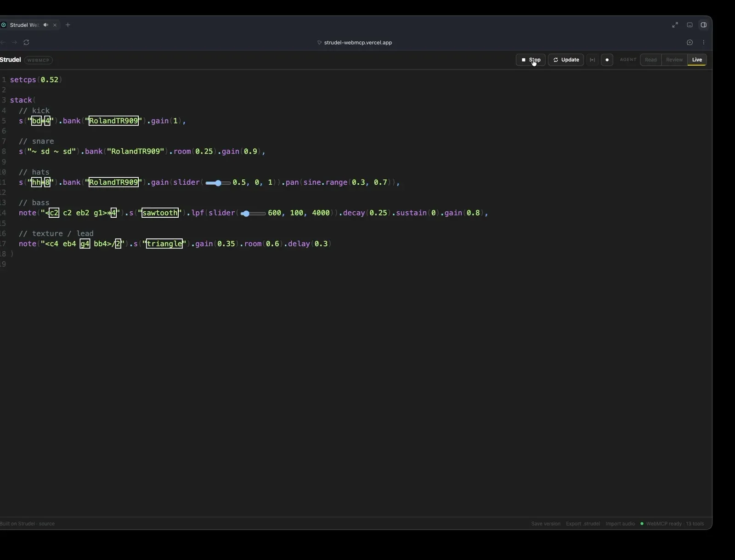Click the setcps(0.52) line
The height and width of the screenshot is (560, 735).
[36, 80]
